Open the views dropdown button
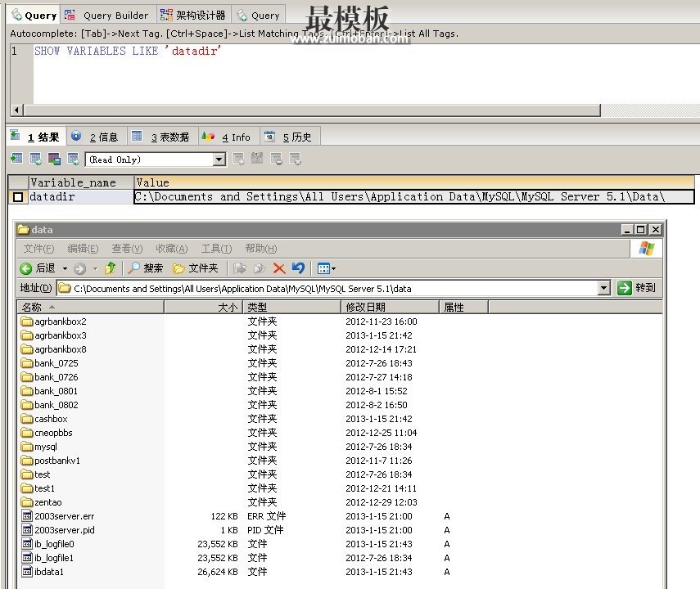The width and height of the screenshot is (700, 589). 327,268
